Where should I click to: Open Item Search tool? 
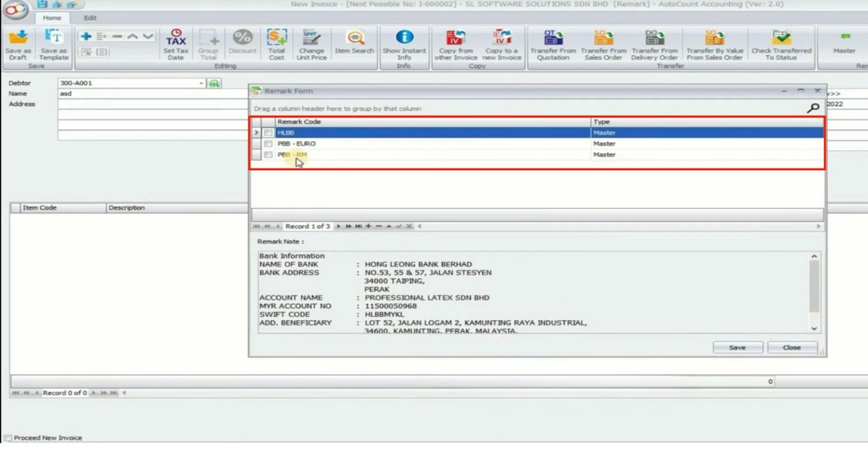tap(354, 40)
